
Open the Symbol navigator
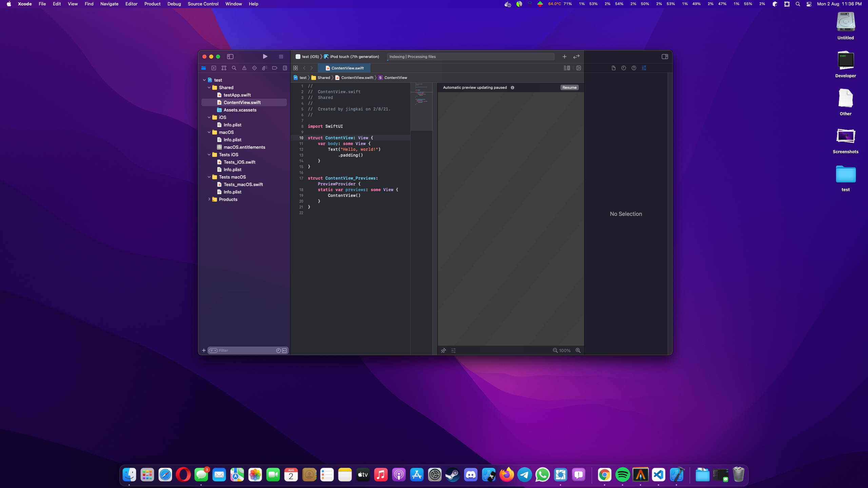click(x=224, y=68)
